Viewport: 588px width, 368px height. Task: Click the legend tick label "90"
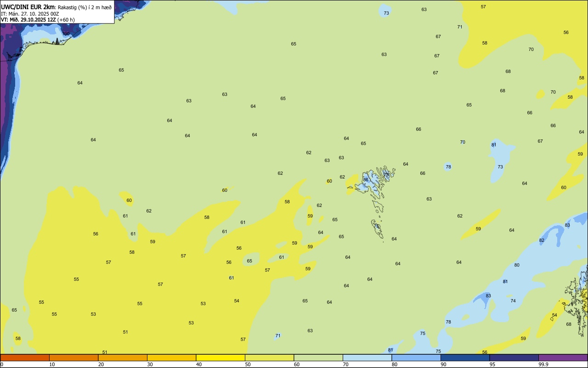443,364
